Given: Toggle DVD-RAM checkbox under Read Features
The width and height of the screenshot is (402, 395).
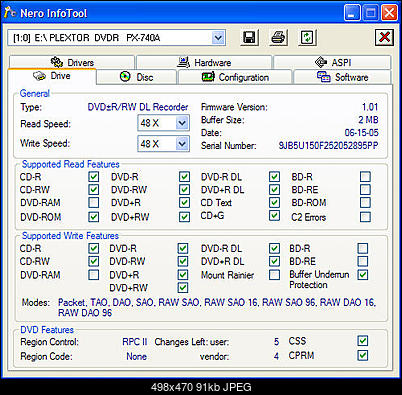Looking at the screenshot, I should coord(94,203).
